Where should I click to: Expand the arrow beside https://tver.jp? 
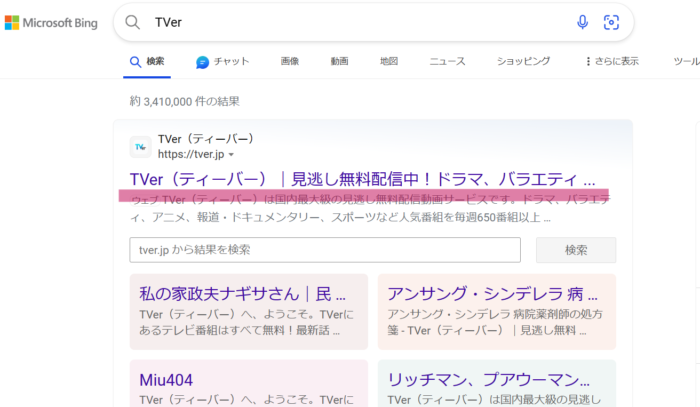(231, 155)
